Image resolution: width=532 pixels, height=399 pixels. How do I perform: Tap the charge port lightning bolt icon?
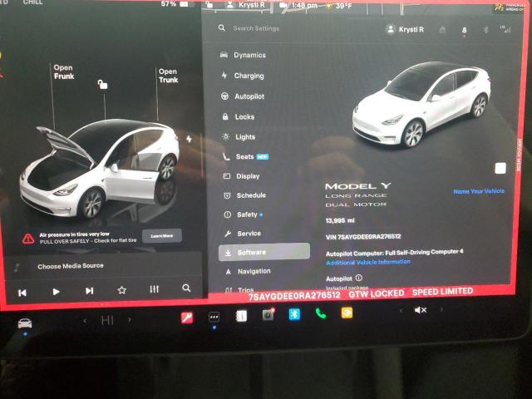click(x=189, y=139)
